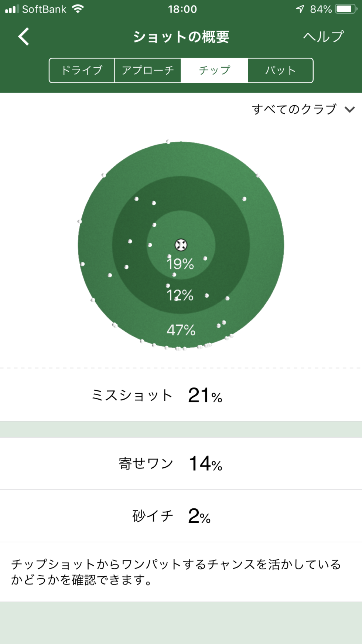Tap the 砂イチ 2% row
The image size is (362, 644).
(x=181, y=516)
